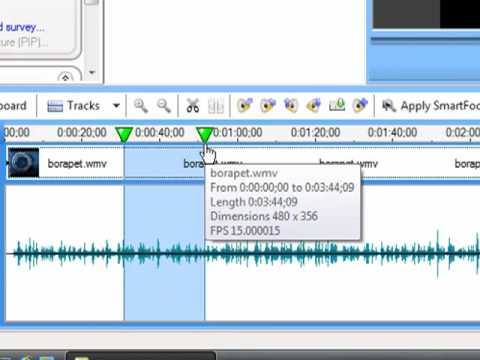Cut the selection with the scissors icon
Image resolution: width=480 pixels, height=360 pixels.
[193, 106]
